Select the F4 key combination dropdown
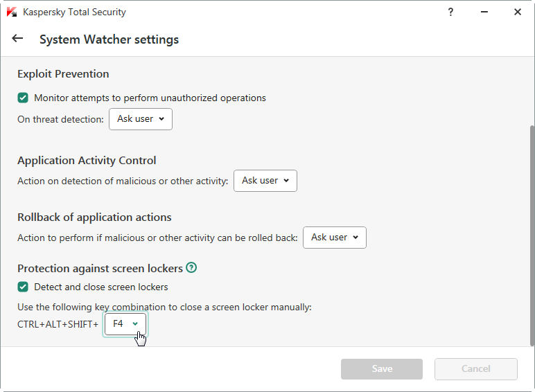This screenshot has width=535, height=392. pos(125,324)
